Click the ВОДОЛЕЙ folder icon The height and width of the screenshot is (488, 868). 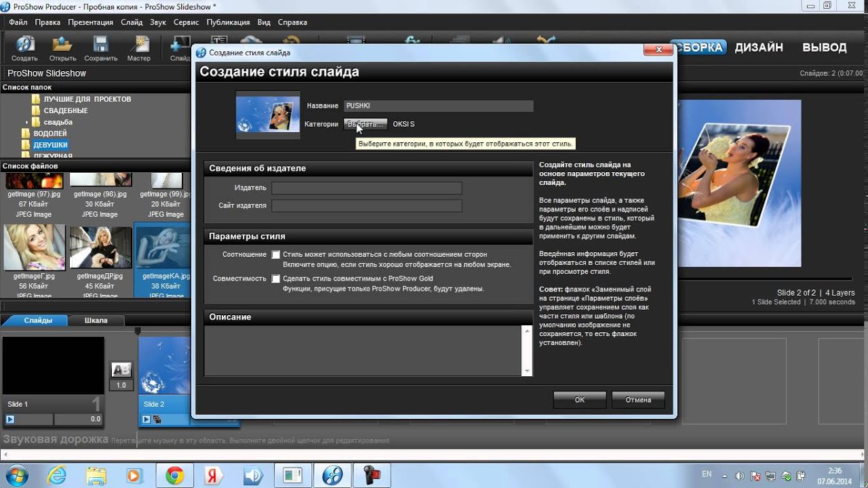[26, 134]
